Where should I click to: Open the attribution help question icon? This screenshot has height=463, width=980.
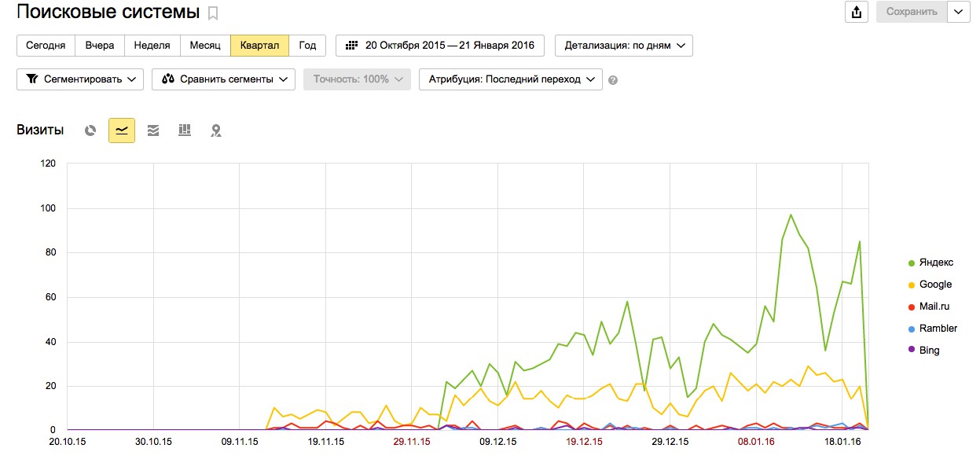pyautogui.click(x=613, y=80)
